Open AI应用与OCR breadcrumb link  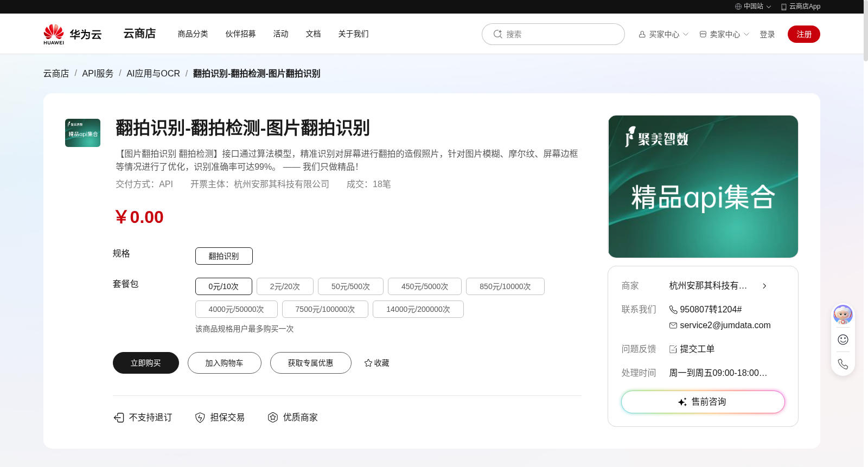[154, 73]
